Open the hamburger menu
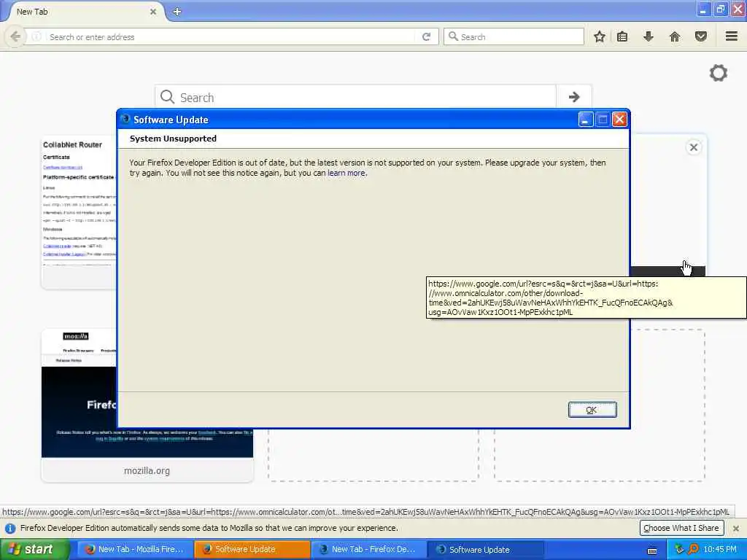 (731, 36)
